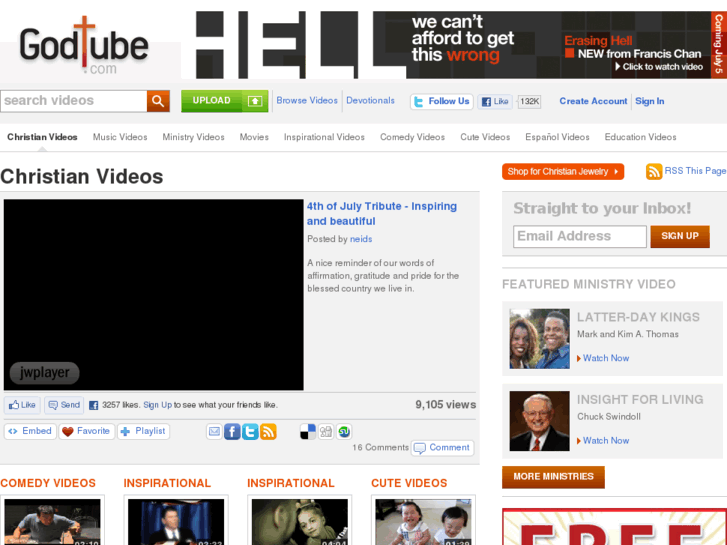Open Inspirational Videos tab
Screen dimensions: 727x545
pos(324,137)
